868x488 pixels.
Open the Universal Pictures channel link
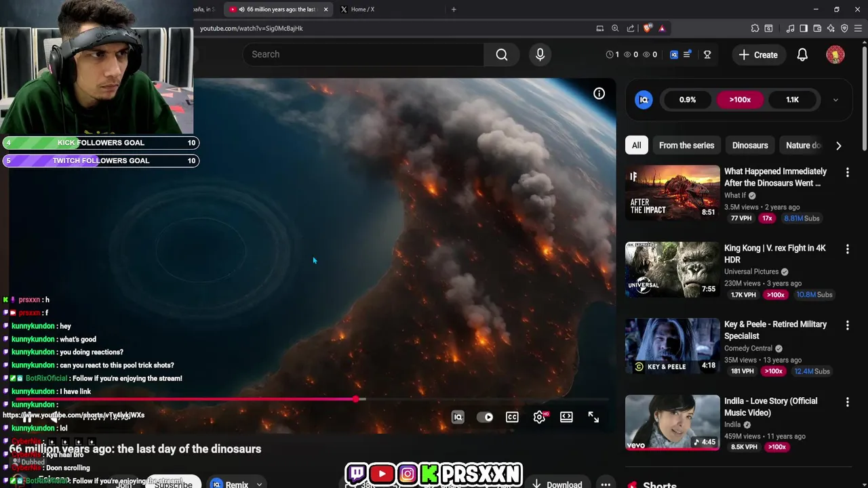pyautogui.click(x=751, y=272)
